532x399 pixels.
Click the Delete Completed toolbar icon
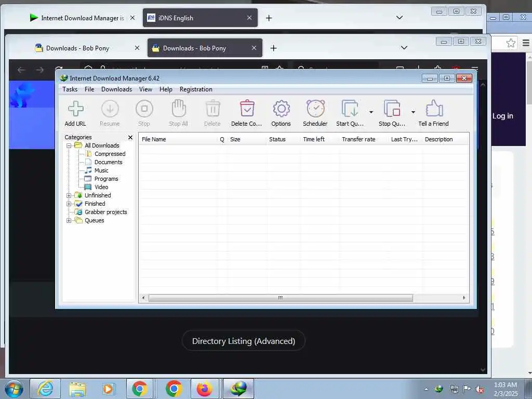pos(247,109)
